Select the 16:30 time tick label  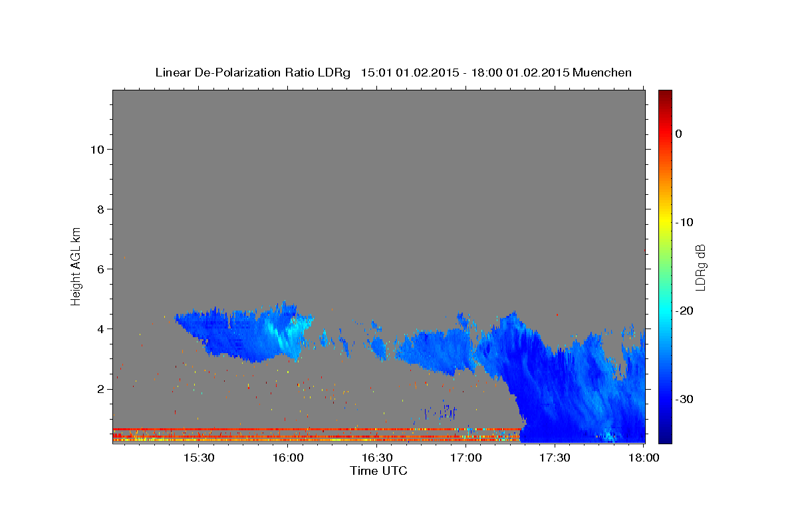coord(376,458)
